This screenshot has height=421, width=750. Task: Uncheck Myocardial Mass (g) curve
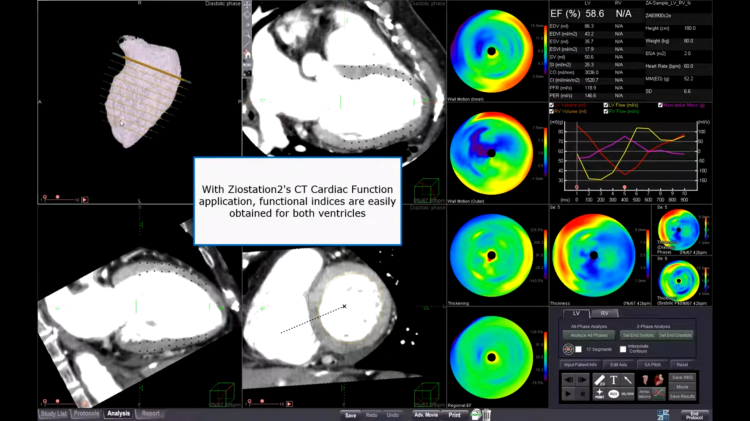(x=660, y=105)
